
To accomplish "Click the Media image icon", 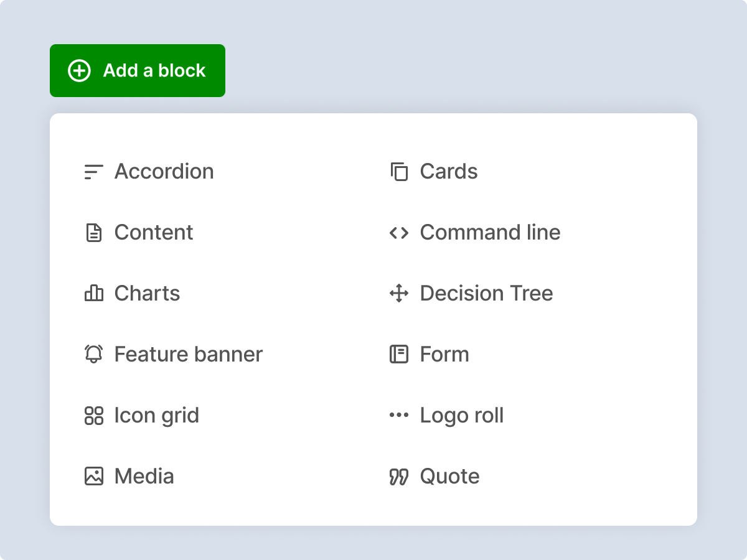I will [x=93, y=476].
